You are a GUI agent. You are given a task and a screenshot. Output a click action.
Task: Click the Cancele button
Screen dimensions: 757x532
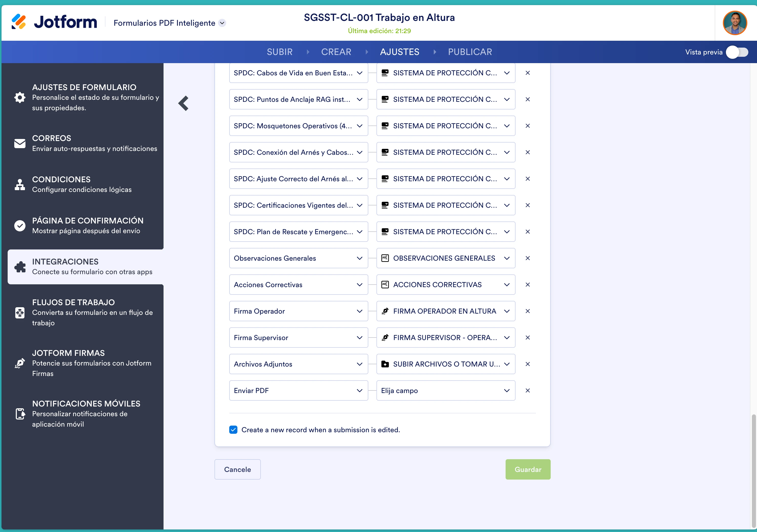click(x=237, y=469)
